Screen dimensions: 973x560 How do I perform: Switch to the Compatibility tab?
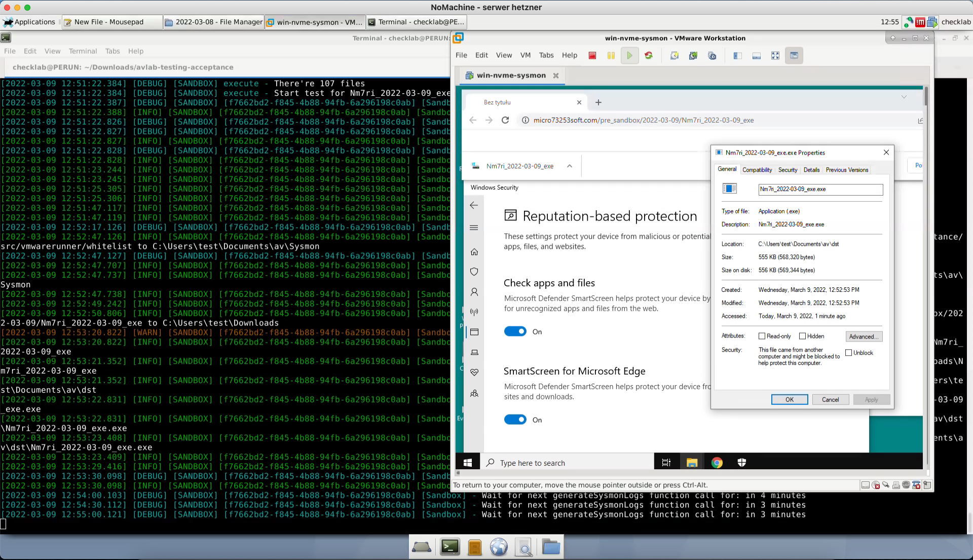point(757,170)
